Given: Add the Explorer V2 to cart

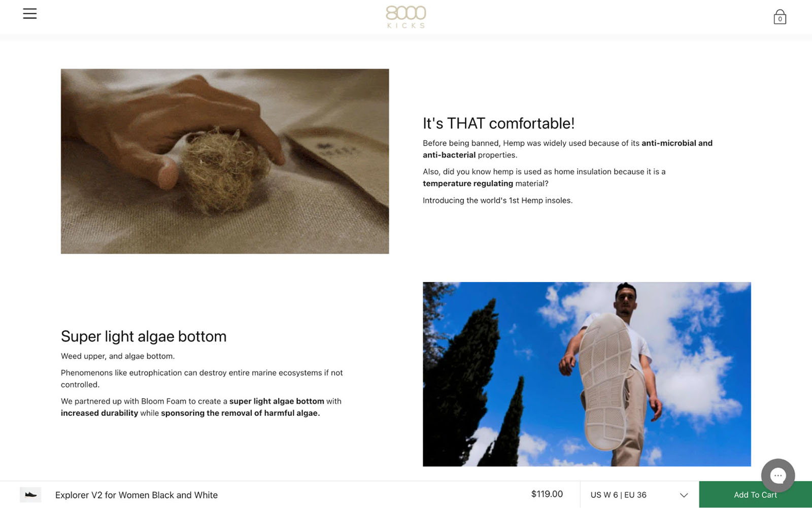Looking at the screenshot, I should pyautogui.click(x=755, y=495).
